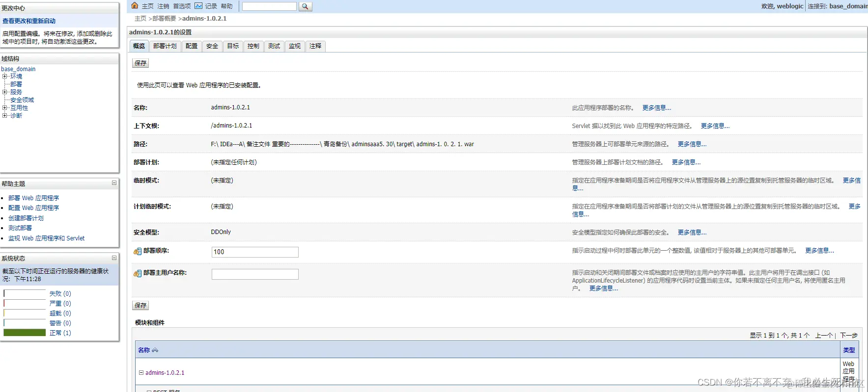Open 更多信息 for 安全模型 row
Viewport: 868px width, 392px height.
point(692,233)
